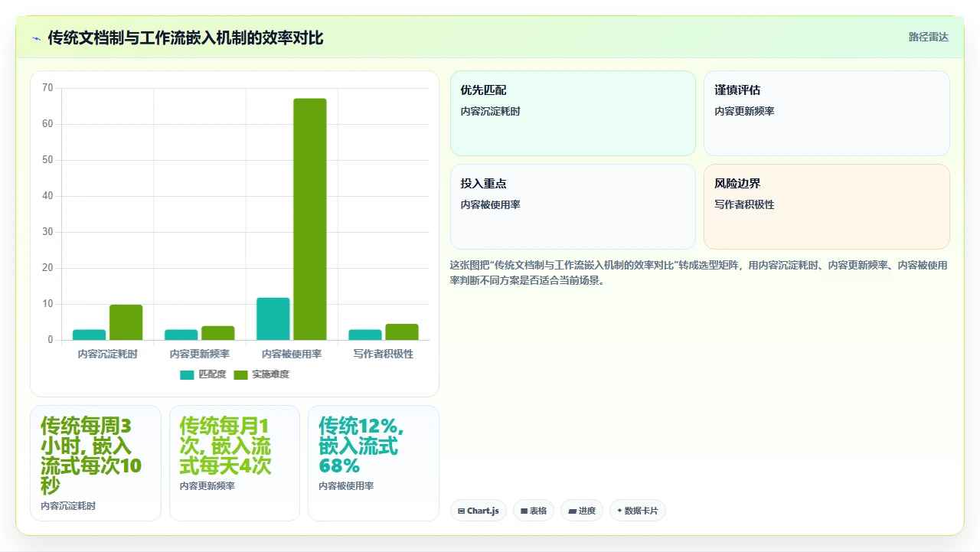Click the description paragraph starting 这张图把
The width and height of the screenshot is (980, 552).
[699, 273]
